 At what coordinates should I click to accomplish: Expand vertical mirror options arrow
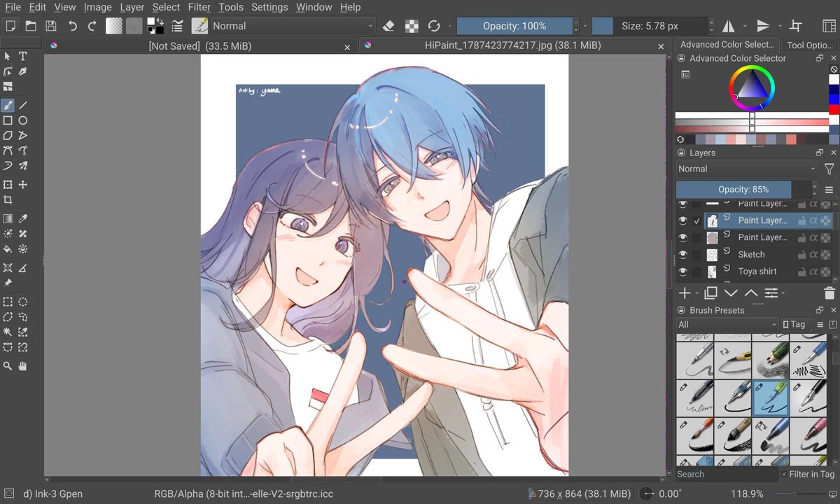(778, 26)
